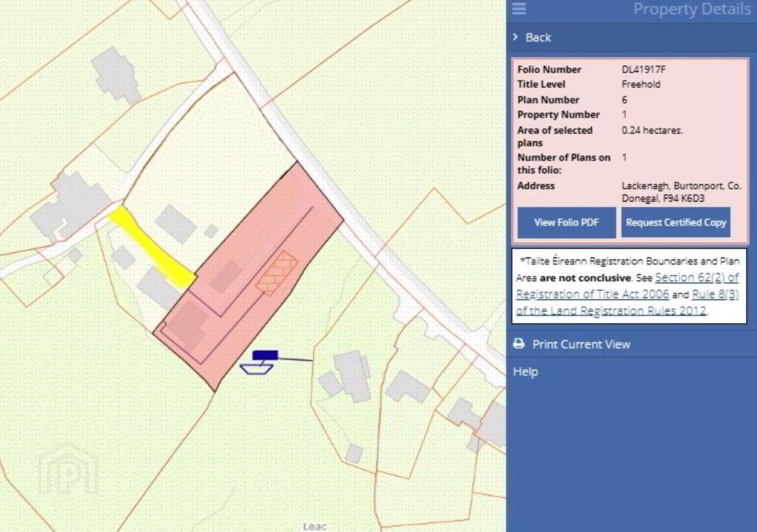
Task: Click the faint watermark logo on the map
Action: tap(69, 468)
